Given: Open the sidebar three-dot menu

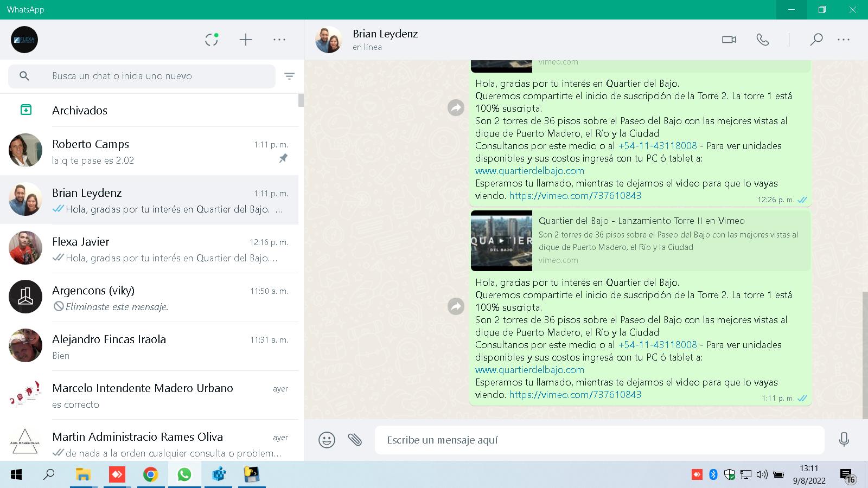Looking at the screenshot, I should 279,40.
